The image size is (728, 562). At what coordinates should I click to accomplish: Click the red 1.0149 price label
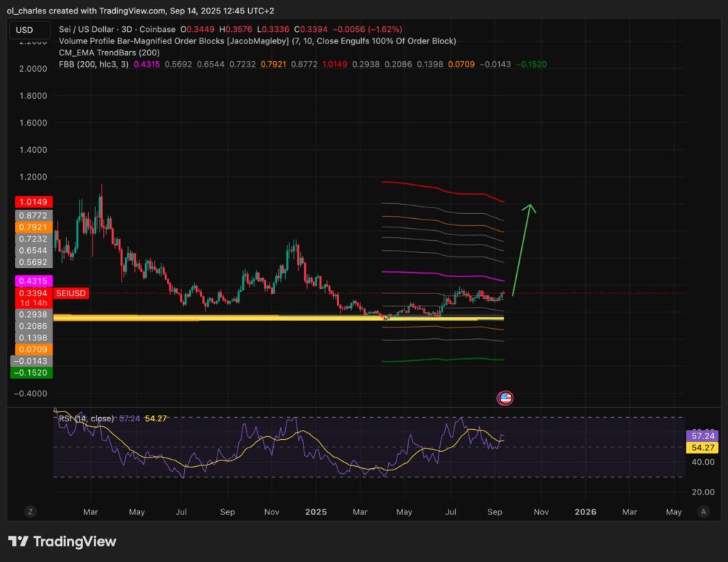pyautogui.click(x=33, y=202)
